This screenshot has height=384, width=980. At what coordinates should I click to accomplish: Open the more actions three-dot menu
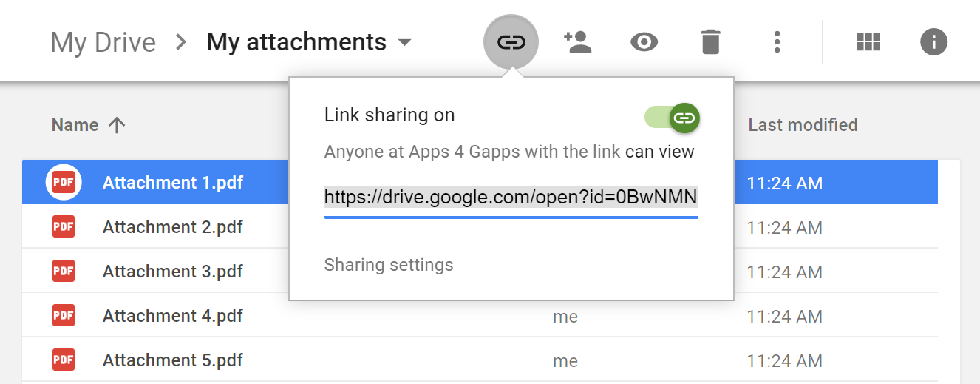(777, 42)
